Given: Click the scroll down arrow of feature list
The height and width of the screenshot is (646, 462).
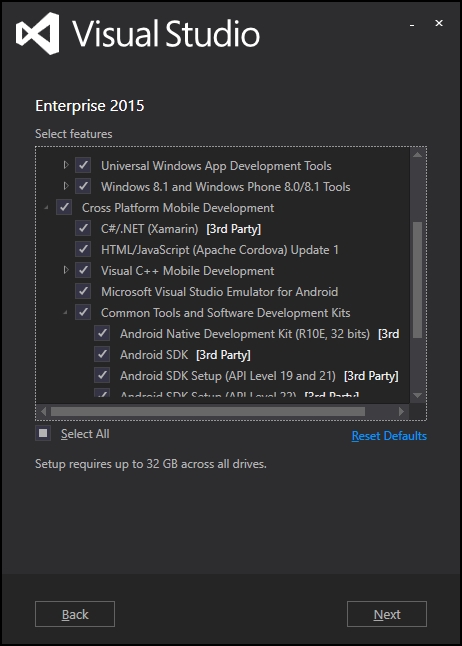Looking at the screenshot, I should [417, 396].
